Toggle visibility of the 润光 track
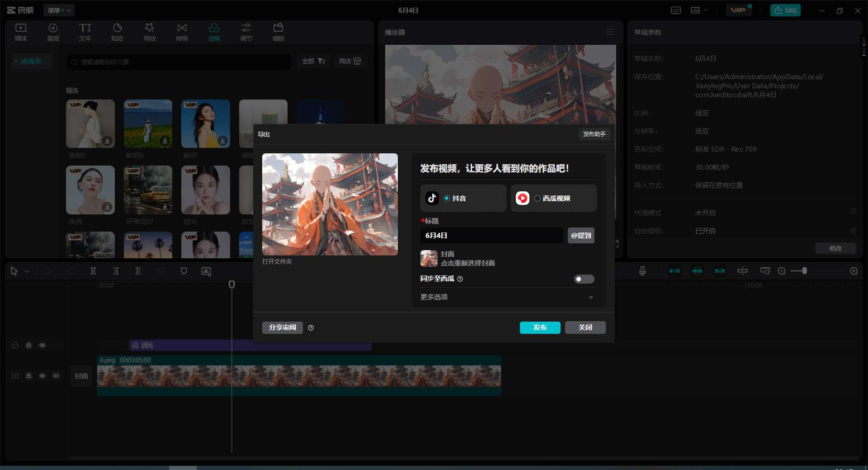Image resolution: width=868 pixels, height=470 pixels. pos(42,345)
